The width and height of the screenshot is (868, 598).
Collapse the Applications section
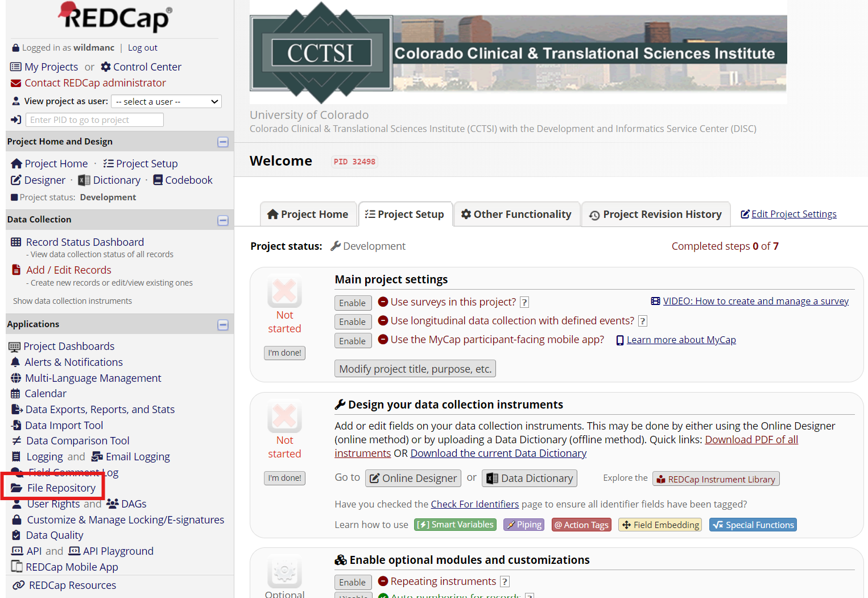[223, 325]
